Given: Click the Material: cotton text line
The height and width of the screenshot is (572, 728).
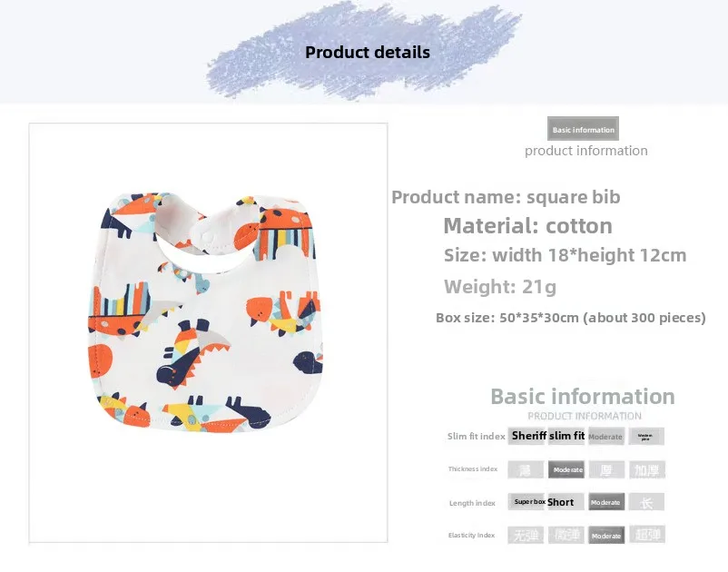Looking at the screenshot, I should click(528, 226).
